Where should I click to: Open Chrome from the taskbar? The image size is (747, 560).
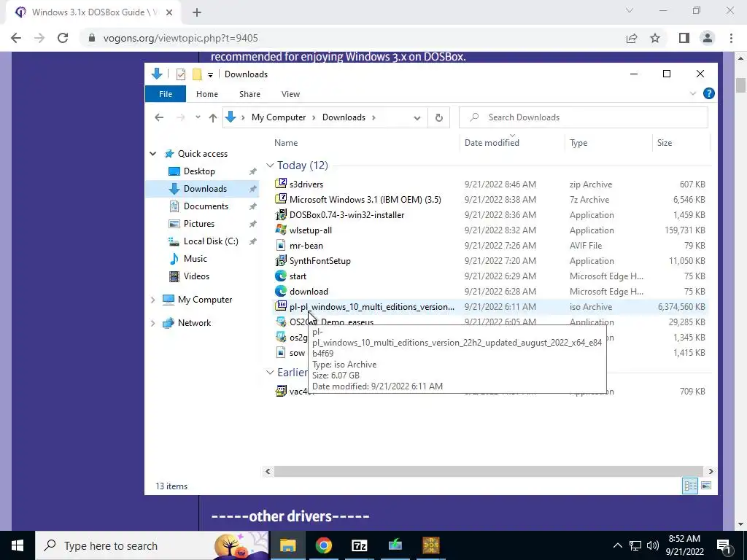323,545
